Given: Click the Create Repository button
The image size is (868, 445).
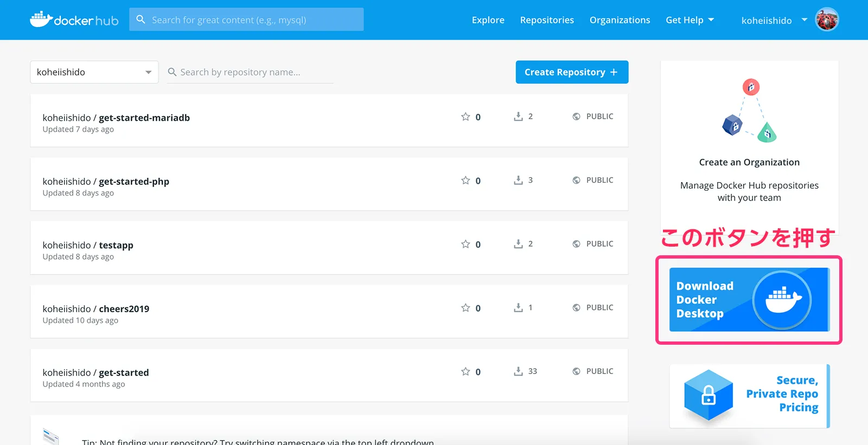Looking at the screenshot, I should click(x=572, y=72).
